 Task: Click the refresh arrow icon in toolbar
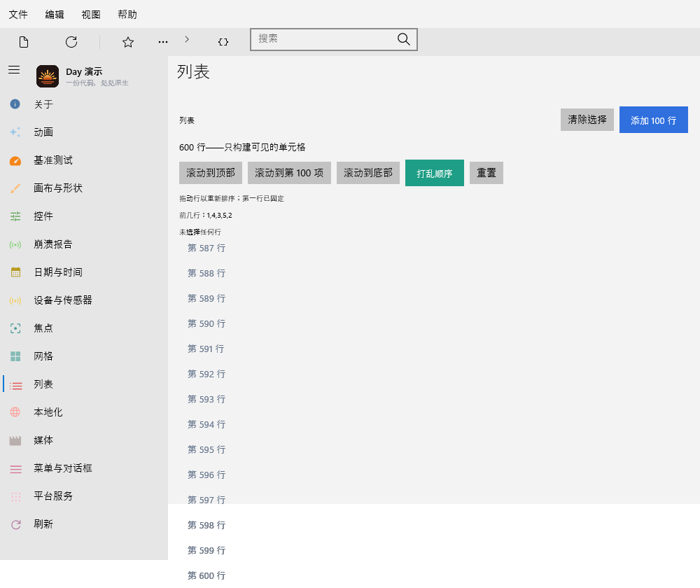click(71, 42)
